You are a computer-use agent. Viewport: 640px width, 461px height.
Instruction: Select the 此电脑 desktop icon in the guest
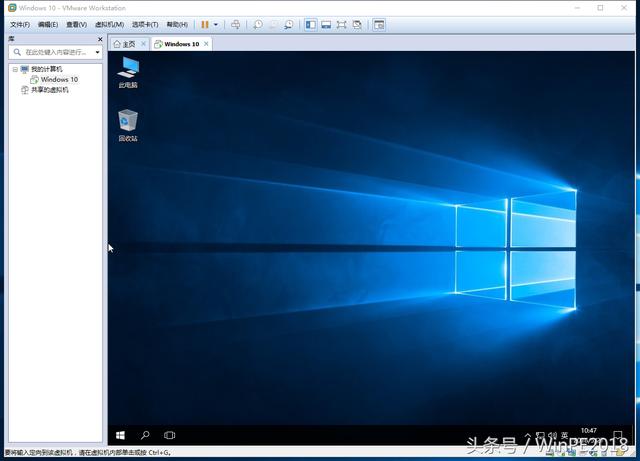[x=128, y=72]
